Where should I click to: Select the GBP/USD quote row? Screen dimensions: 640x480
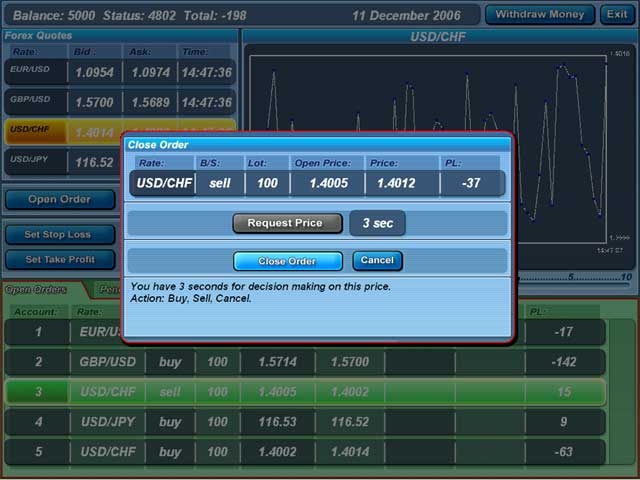[119, 102]
